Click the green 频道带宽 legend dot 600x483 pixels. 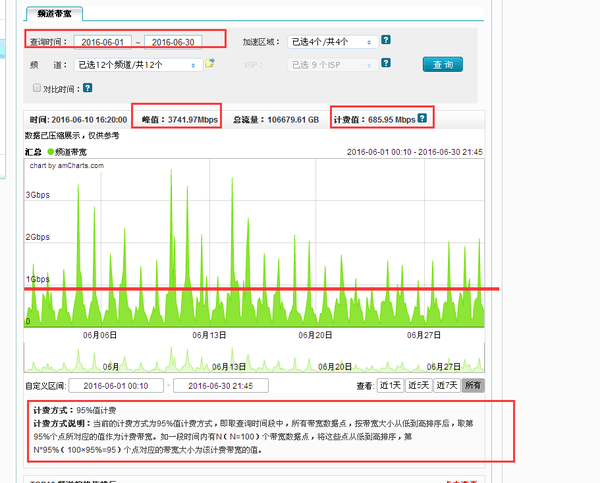51,152
